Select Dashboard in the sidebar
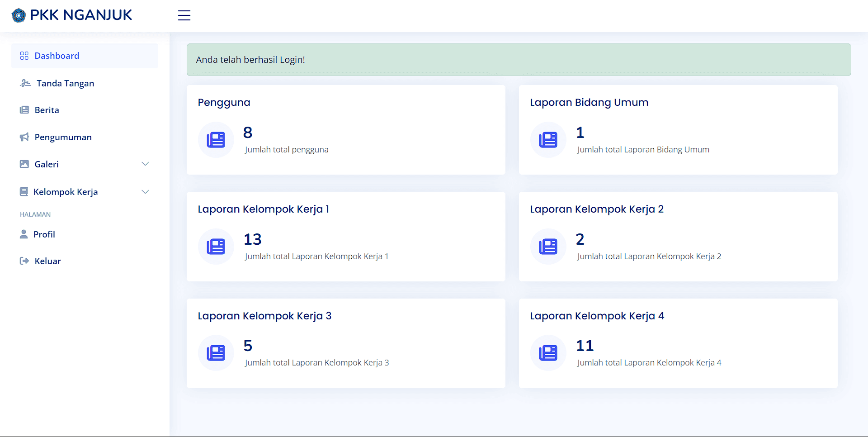This screenshot has height=437, width=868. (57, 56)
